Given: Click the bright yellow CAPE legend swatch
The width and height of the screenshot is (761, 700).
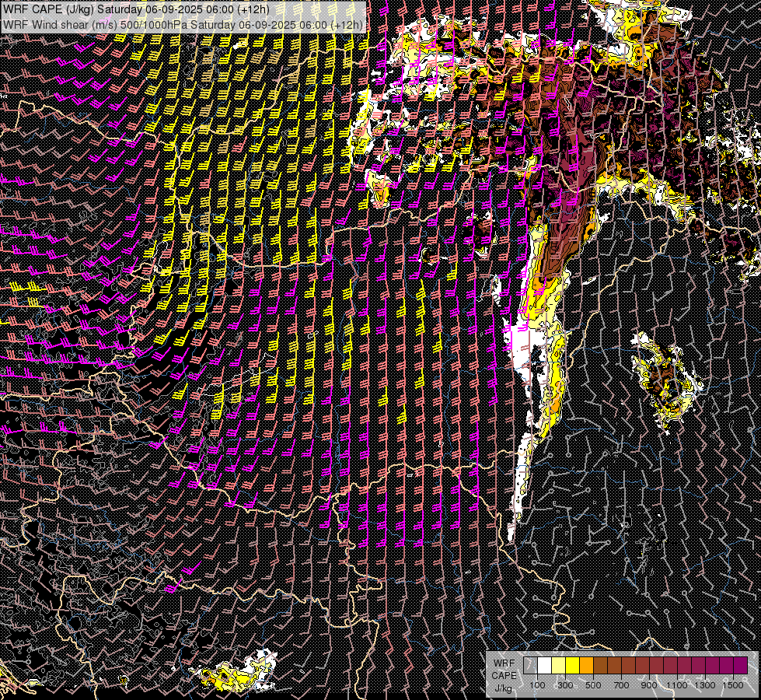Looking at the screenshot, I should coord(573,665).
